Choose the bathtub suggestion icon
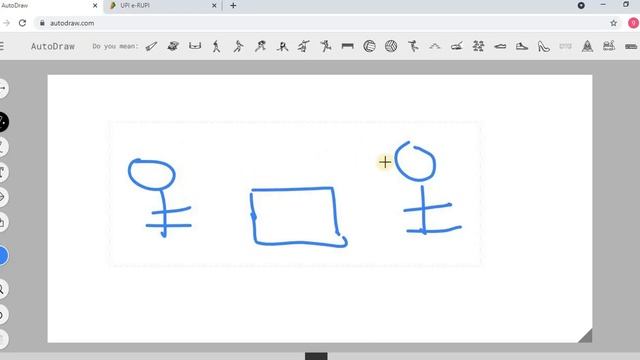Image resolution: width=640 pixels, height=360 pixels. tap(195, 46)
